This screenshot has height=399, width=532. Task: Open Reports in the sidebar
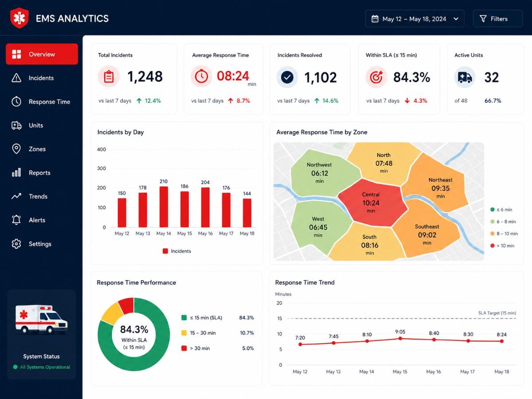42,172
